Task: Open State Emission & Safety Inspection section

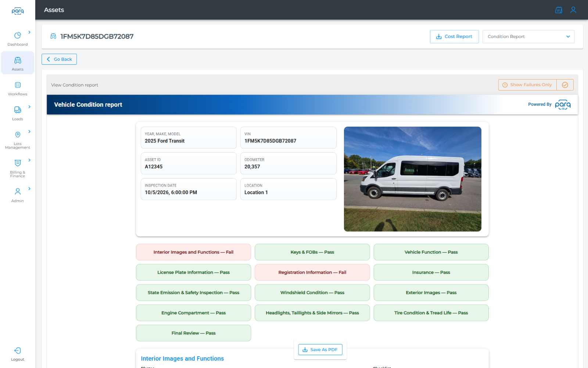Action: point(193,293)
